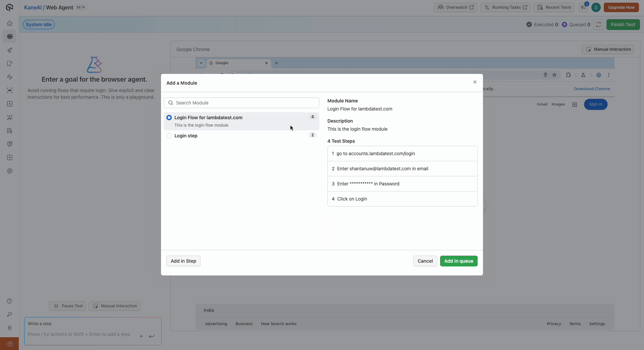The width and height of the screenshot is (644, 350).
Task: Select the Login Flow for lambdatest.com radio
Action: 169,118
